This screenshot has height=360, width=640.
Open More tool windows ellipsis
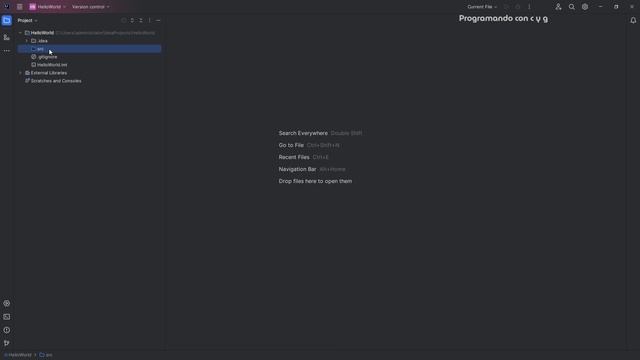coord(7,51)
